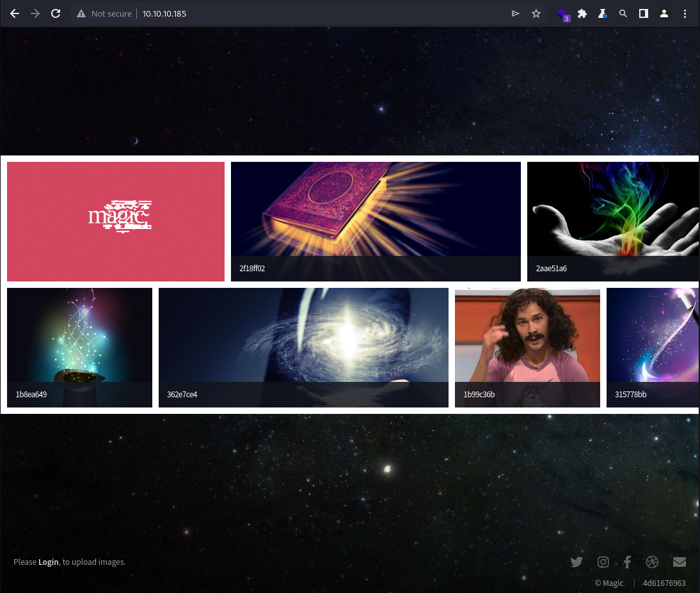700x593 pixels.
Task: Click the 2aae51a6 caption text
Action: pyautogui.click(x=551, y=268)
